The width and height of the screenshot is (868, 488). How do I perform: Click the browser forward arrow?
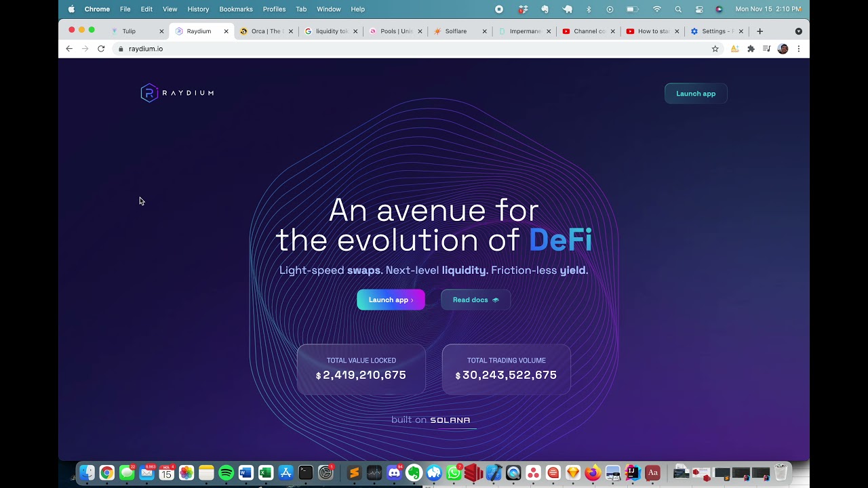click(x=85, y=49)
